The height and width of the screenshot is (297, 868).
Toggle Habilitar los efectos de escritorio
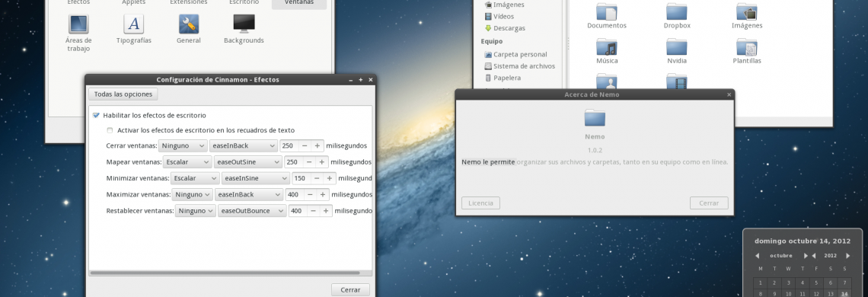coord(97,115)
